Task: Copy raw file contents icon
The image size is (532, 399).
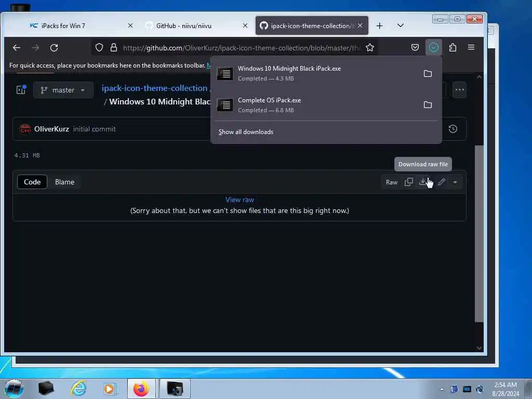Action: tap(409, 182)
